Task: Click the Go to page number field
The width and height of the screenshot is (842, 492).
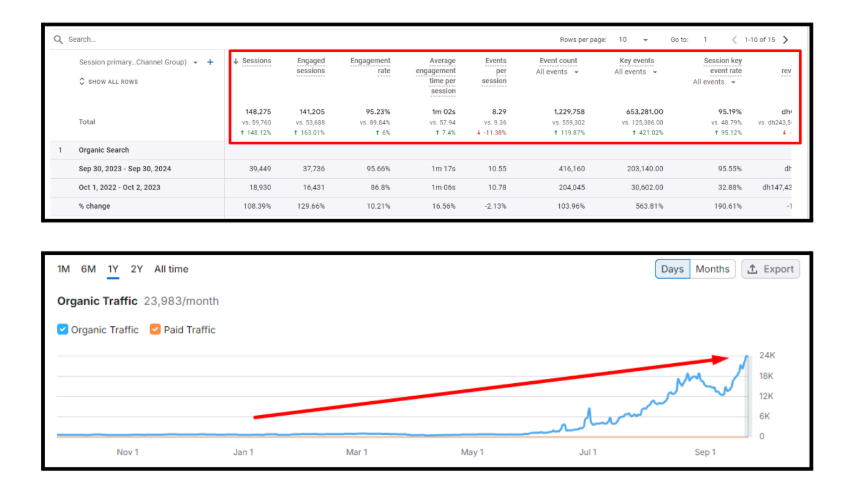Action: click(x=706, y=40)
